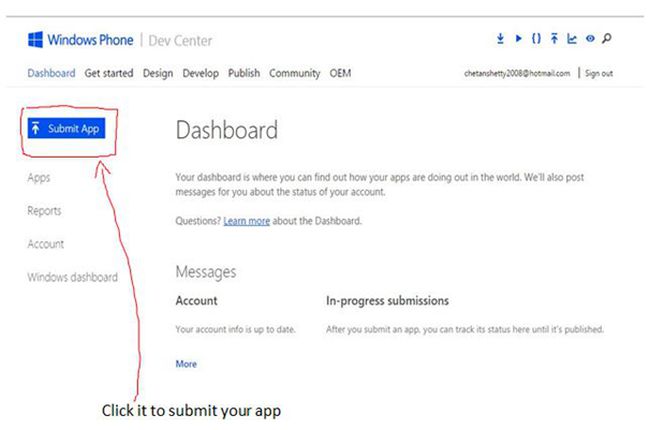Open Windows dashboard sidebar link

[x=73, y=277]
